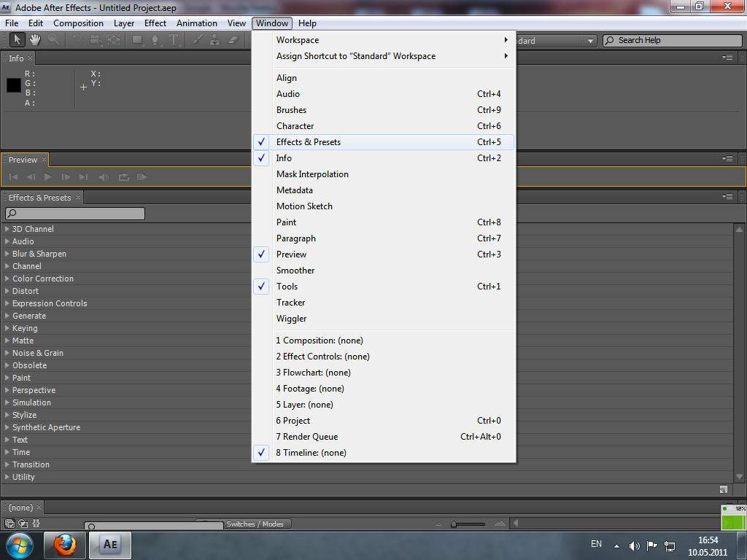Screen dimensions: 747x560
Task: Select the Pan Behind tool
Action: (114, 40)
